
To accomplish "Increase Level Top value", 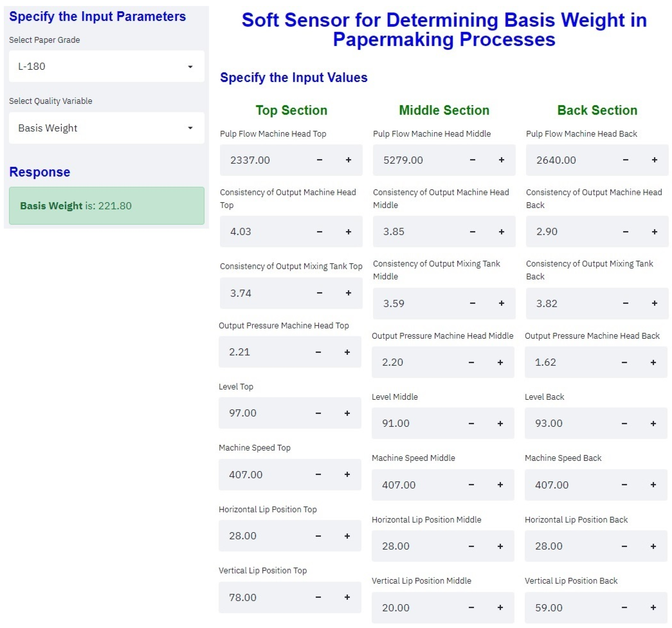I will [347, 413].
